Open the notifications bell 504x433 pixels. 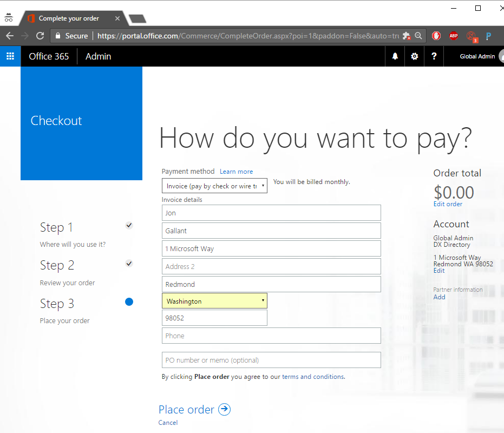click(395, 56)
